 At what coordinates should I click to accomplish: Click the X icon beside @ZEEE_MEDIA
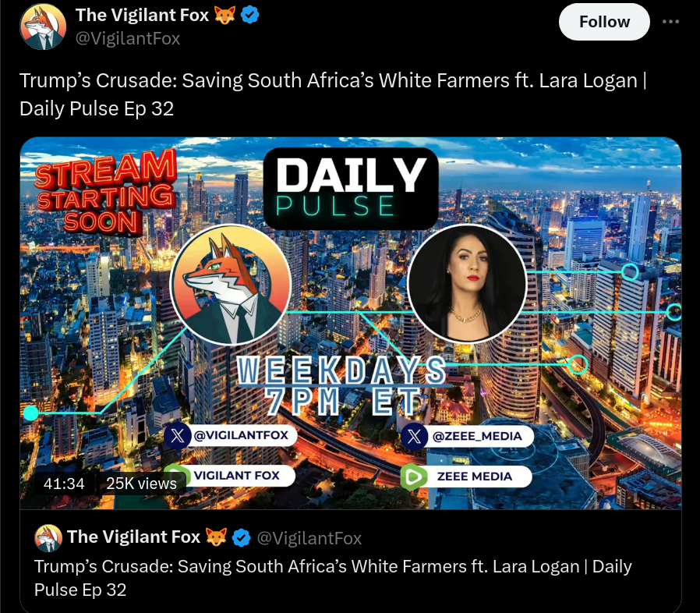414,436
